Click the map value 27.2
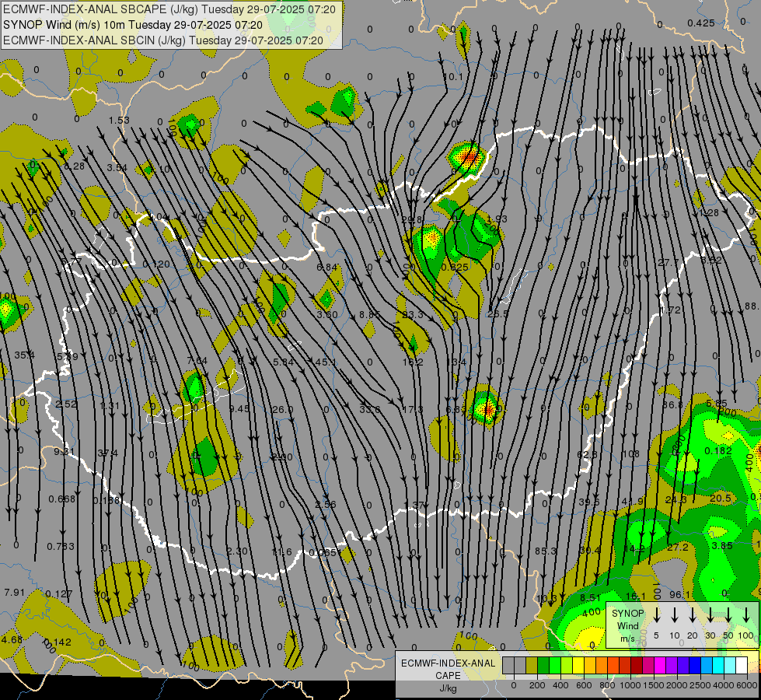 point(678,547)
